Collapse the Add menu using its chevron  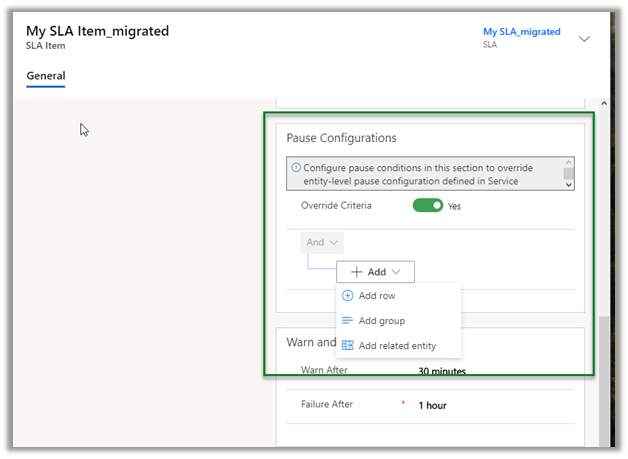click(x=398, y=272)
